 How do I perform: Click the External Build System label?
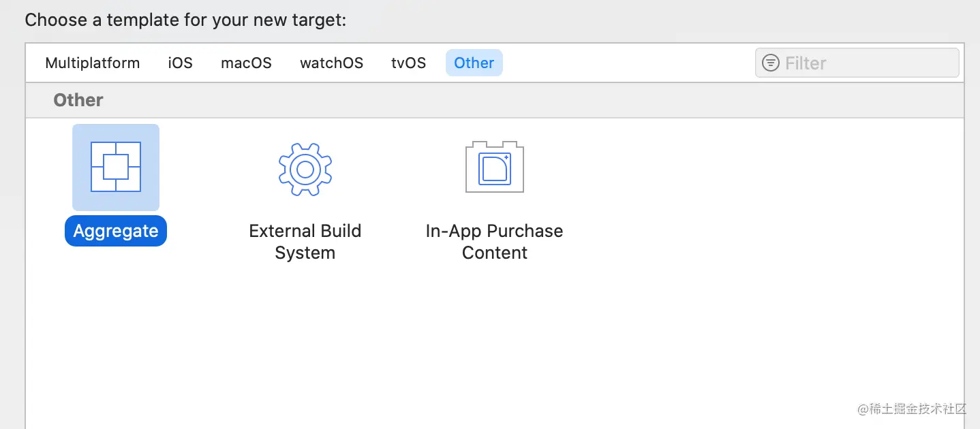click(x=305, y=242)
